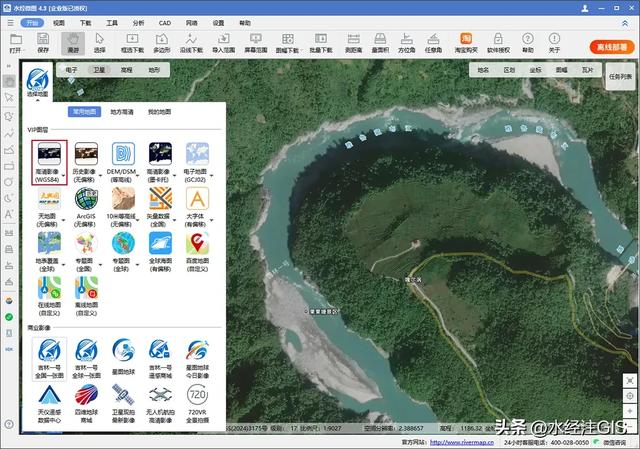Expand the DEM/DSM dropdown arrow
Image resolution: width=640 pixels, height=449 pixels.
(138, 176)
